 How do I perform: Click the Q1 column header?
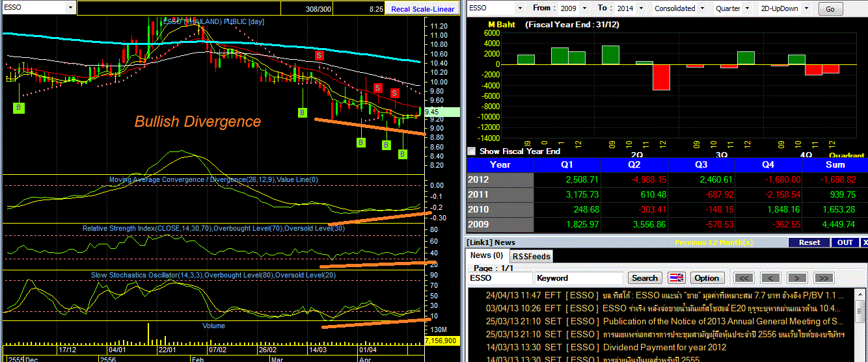567,165
